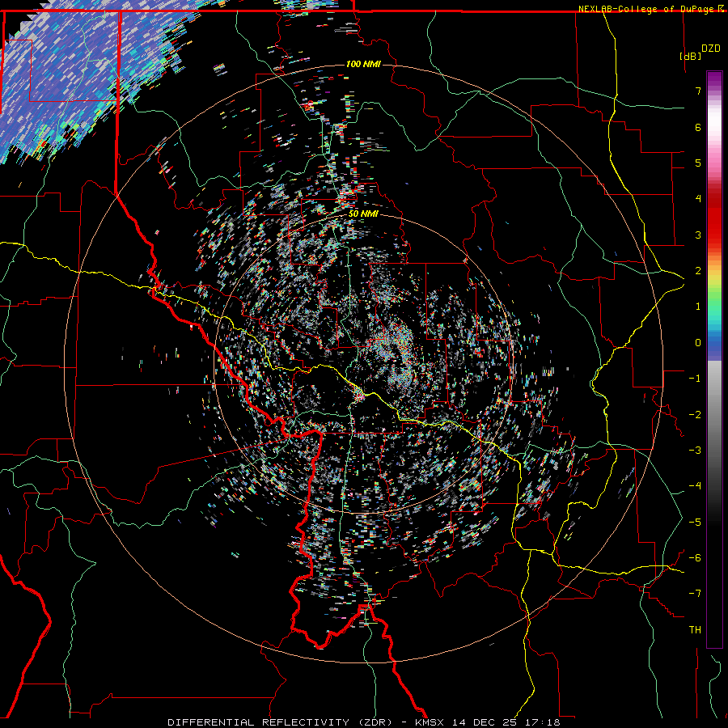This screenshot has height=728, width=728.
Task: Click the NEXLAB-College of DuPage credit text
Action: (x=645, y=9)
